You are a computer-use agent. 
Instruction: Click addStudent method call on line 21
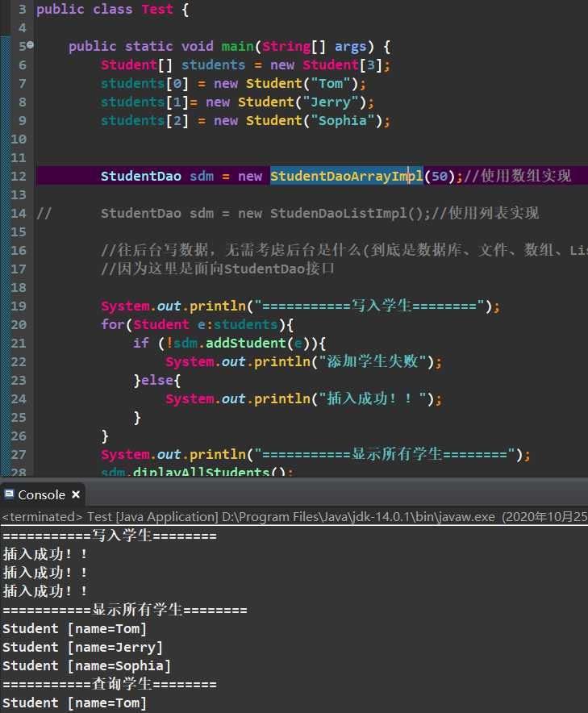coord(245,344)
